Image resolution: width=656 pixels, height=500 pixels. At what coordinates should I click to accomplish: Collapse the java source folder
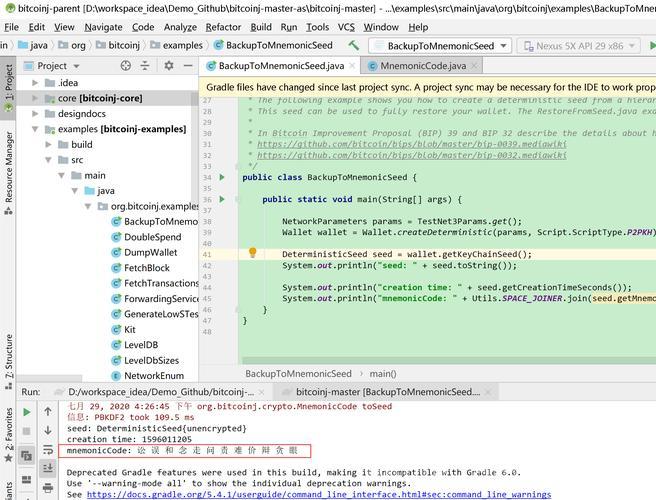75,191
